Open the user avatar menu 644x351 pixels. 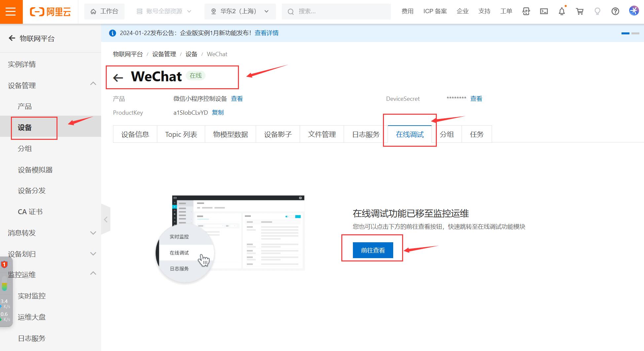point(634,11)
